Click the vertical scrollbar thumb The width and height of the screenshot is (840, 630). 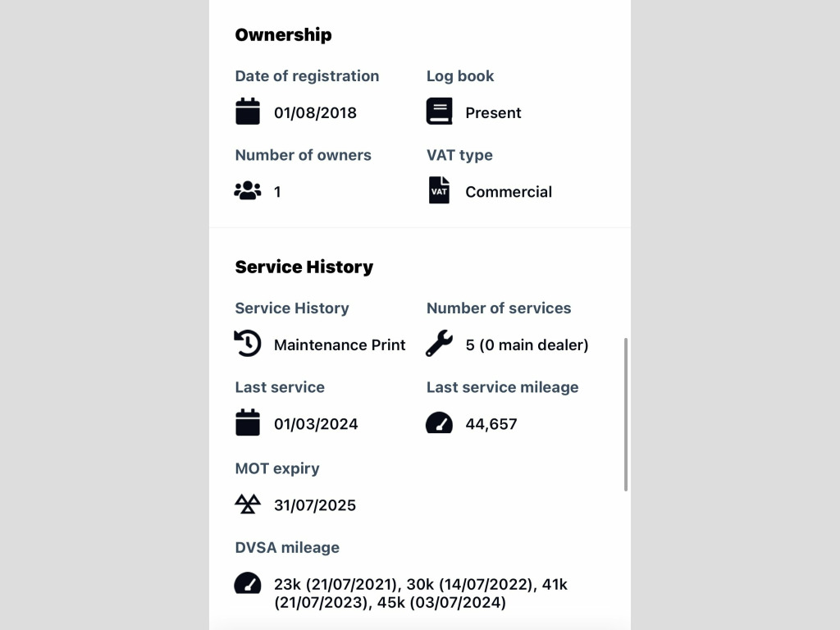coord(626,414)
